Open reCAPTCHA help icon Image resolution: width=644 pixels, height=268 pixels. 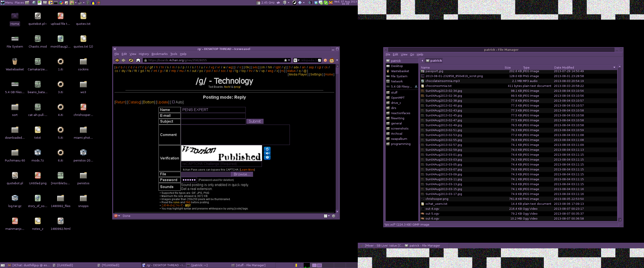point(267,158)
